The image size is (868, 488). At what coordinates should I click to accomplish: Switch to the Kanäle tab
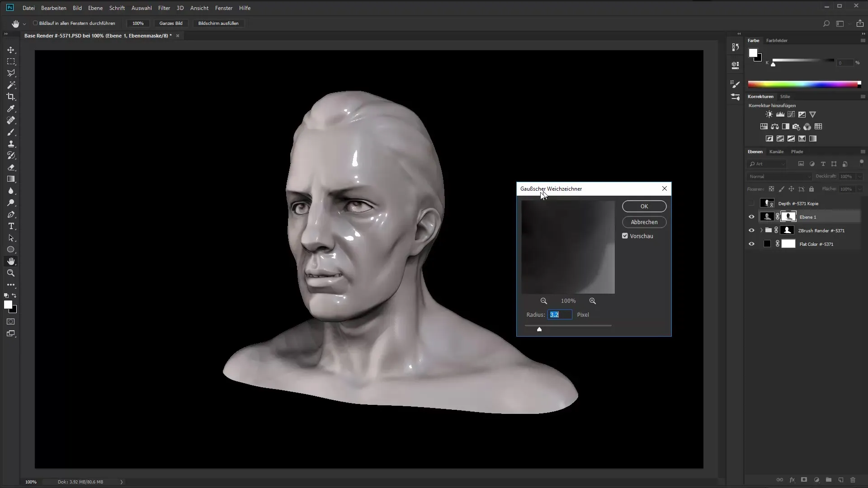coord(776,152)
